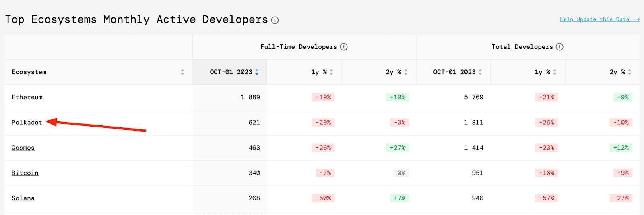Open the Solana ecosystem link
644x215 pixels.
[23, 198]
